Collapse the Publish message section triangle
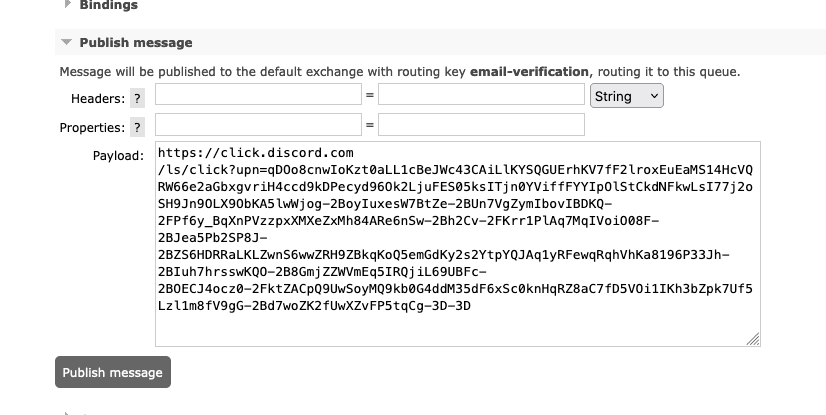The width and height of the screenshot is (826, 415). 66,42
